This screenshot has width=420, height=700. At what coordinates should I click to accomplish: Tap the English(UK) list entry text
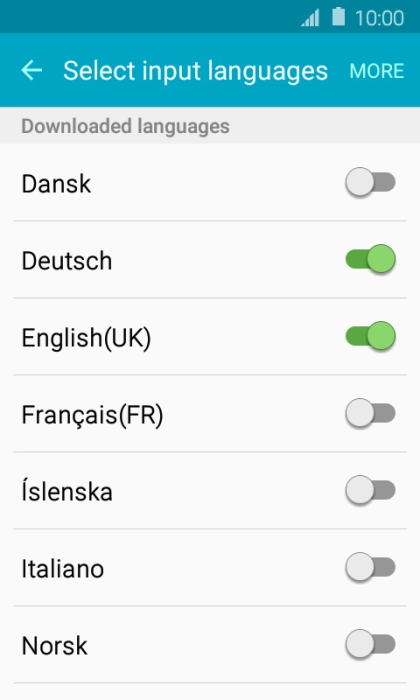point(87,338)
